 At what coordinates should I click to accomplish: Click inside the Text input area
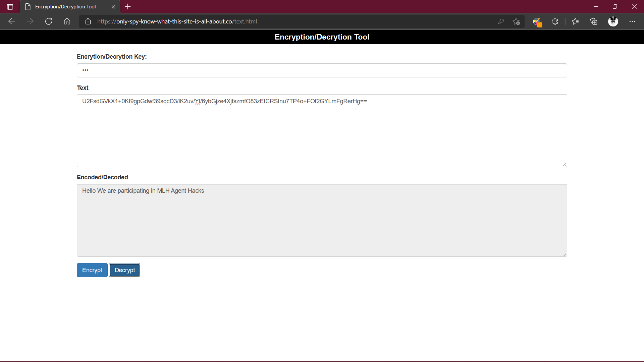(x=322, y=134)
